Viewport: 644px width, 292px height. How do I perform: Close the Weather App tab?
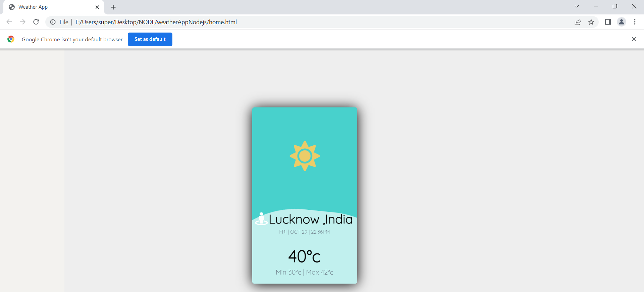97,7
